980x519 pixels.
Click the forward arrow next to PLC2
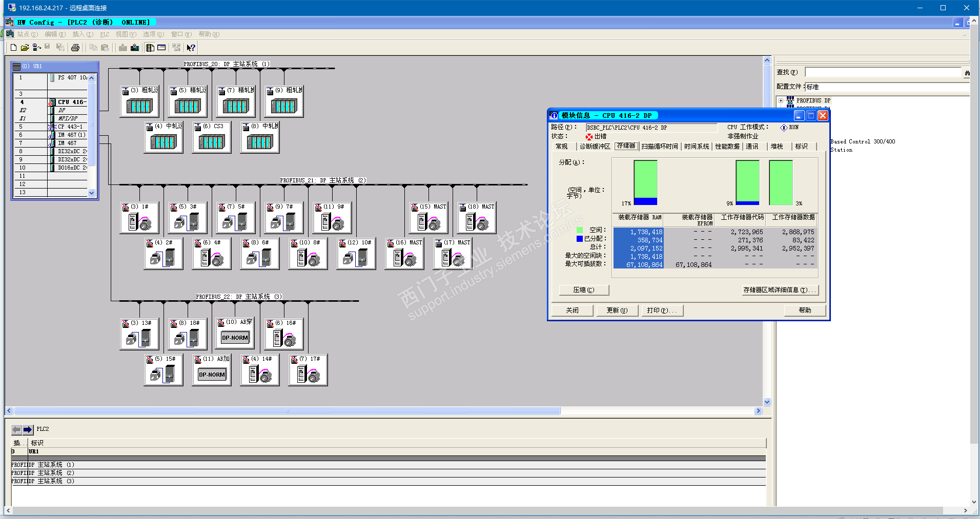[28, 429]
